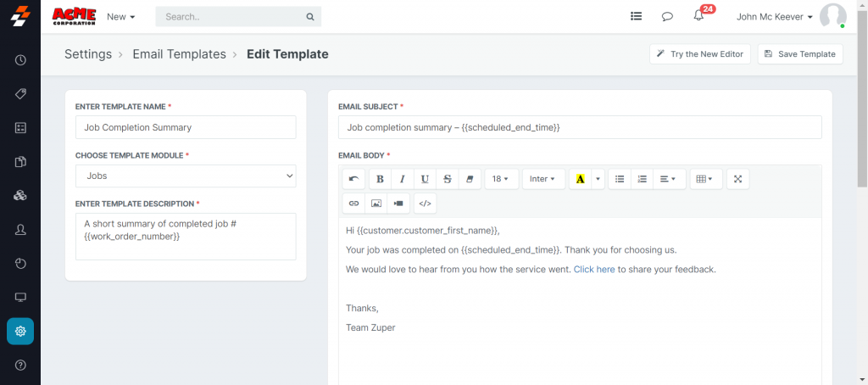
Task: Click the 'Thanks,' line in body
Action: [x=362, y=308]
